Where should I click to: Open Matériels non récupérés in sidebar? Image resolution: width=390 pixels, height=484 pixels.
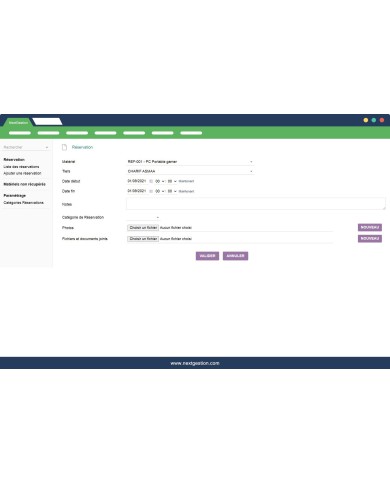tap(24, 184)
